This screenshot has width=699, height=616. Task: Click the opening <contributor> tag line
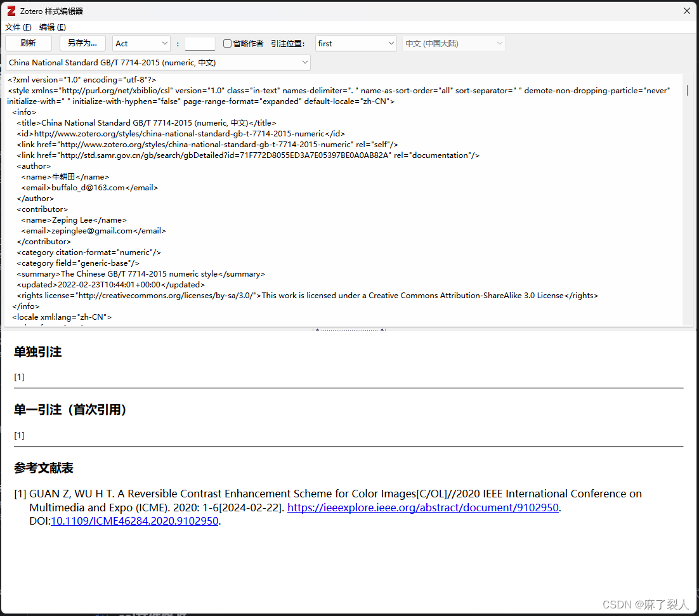(x=42, y=209)
